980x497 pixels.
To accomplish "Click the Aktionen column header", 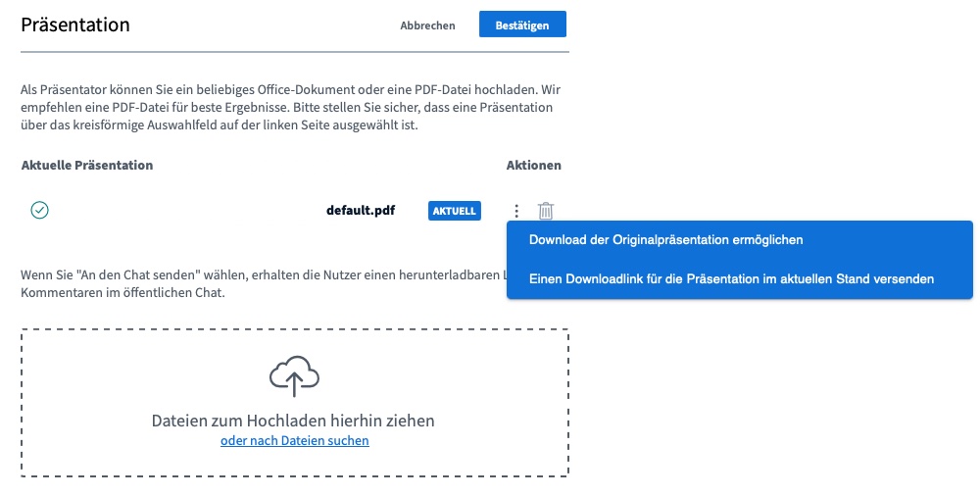I will [x=533, y=165].
